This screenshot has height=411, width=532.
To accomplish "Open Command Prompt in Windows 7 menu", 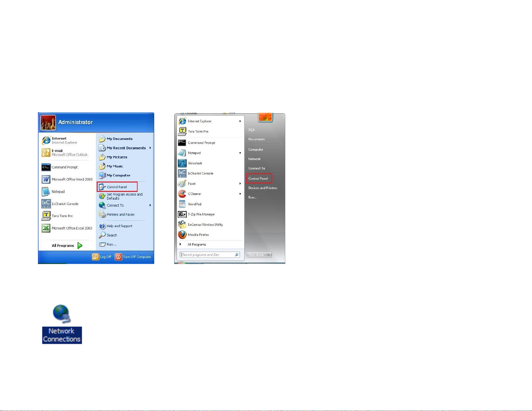I will pyautogui.click(x=197, y=143).
